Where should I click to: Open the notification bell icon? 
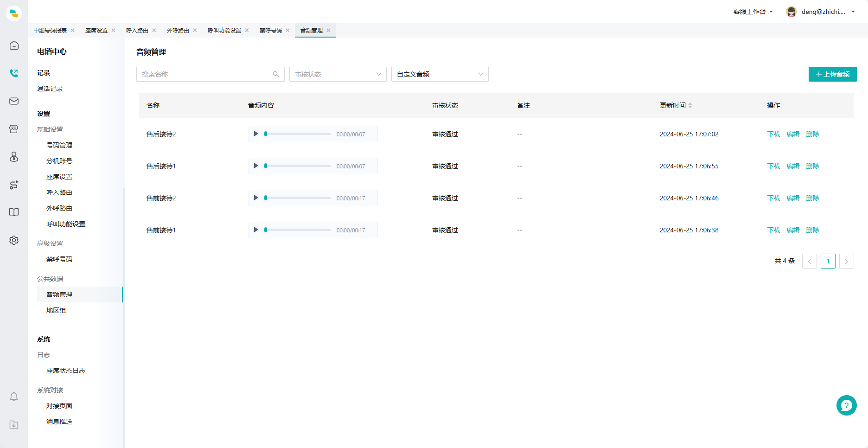coord(14,397)
